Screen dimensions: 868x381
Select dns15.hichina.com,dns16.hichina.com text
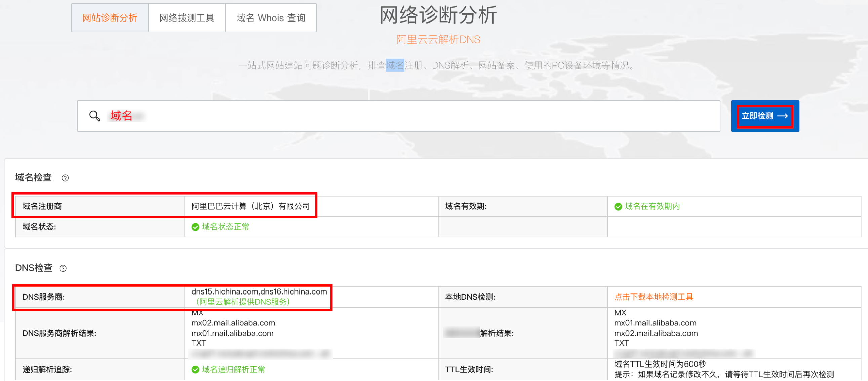click(x=259, y=291)
